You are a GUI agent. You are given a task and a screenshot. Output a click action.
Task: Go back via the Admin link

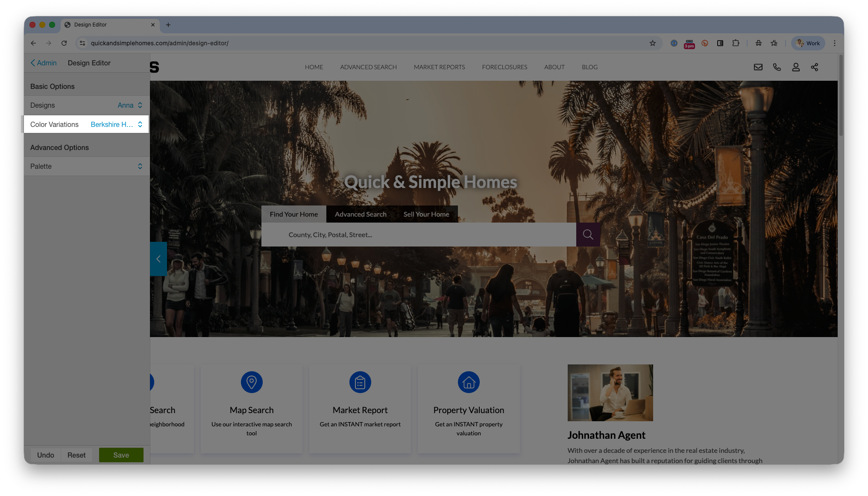(x=44, y=63)
